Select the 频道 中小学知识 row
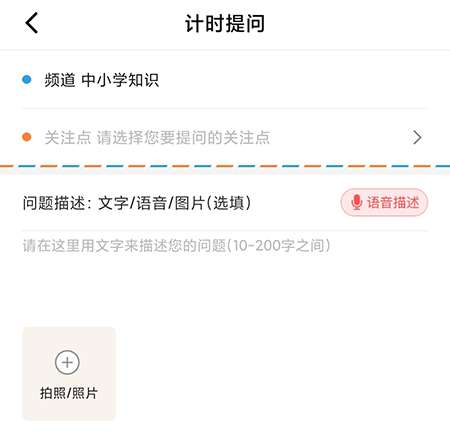The width and height of the screenshot is (450, 431). (225, 80)
